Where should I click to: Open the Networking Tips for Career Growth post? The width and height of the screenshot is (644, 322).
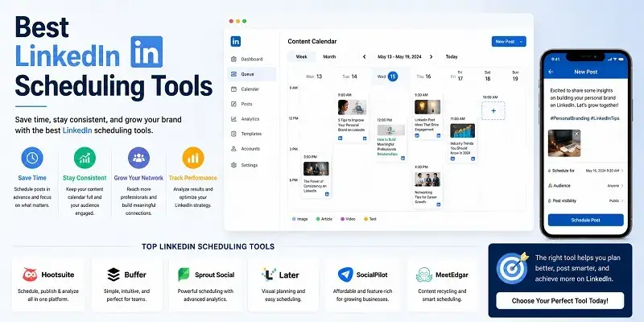(x=427, y=185)
